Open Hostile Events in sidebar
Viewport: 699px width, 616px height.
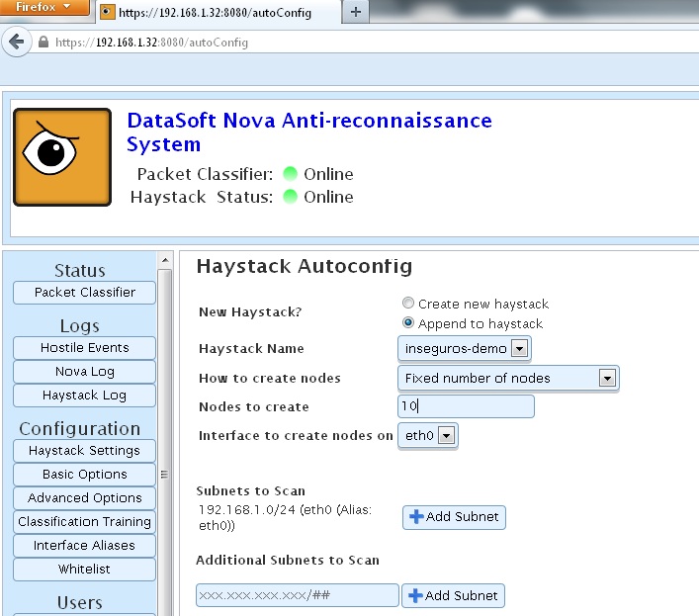84,348
